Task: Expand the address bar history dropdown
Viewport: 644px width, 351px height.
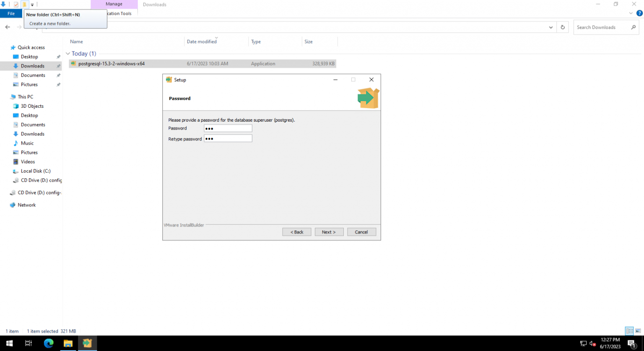Action: 551,27
